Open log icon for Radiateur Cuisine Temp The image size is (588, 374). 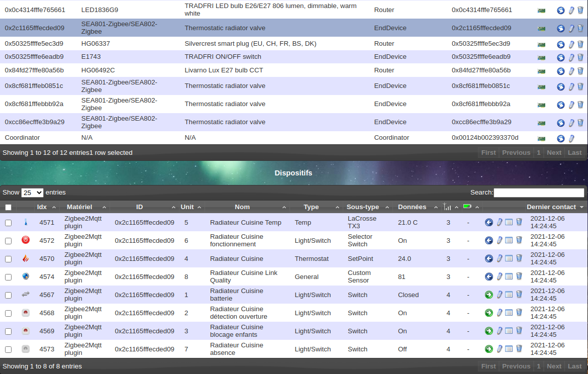point(509,222)
